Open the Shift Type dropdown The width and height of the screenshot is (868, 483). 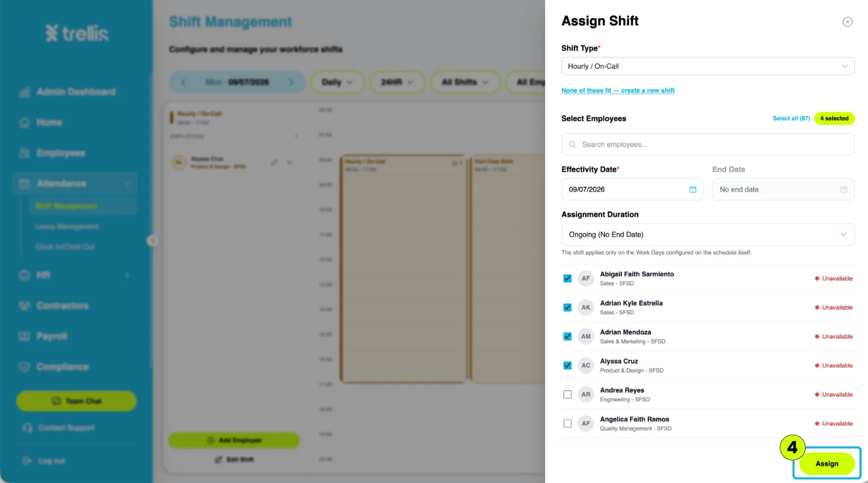[708, 66]
